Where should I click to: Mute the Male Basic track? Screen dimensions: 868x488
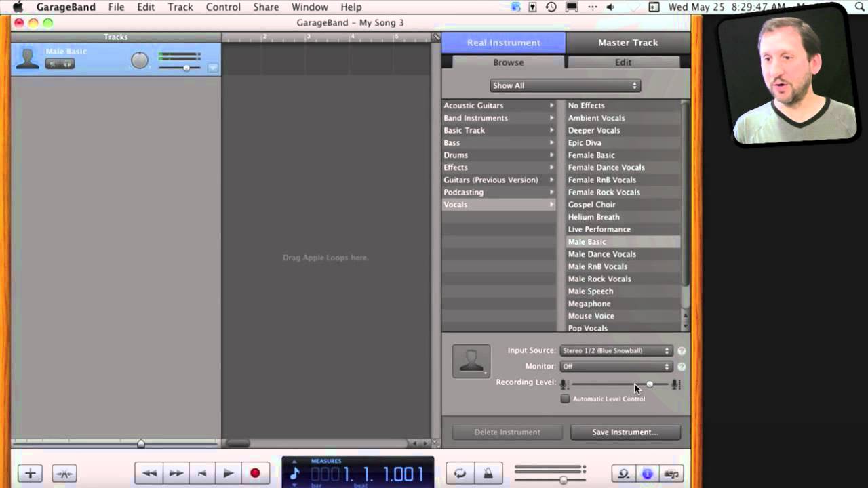pyautogui.click(x=52, y=64)
